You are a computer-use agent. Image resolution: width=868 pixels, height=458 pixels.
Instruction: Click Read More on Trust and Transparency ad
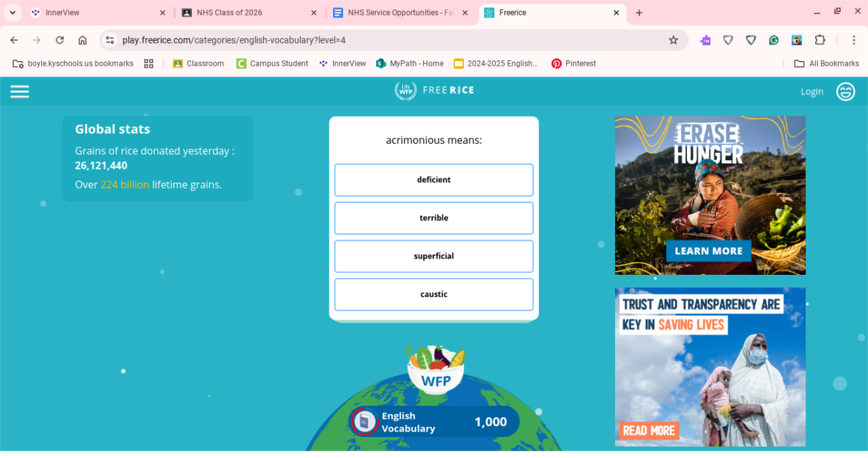(x=649, y=430)
